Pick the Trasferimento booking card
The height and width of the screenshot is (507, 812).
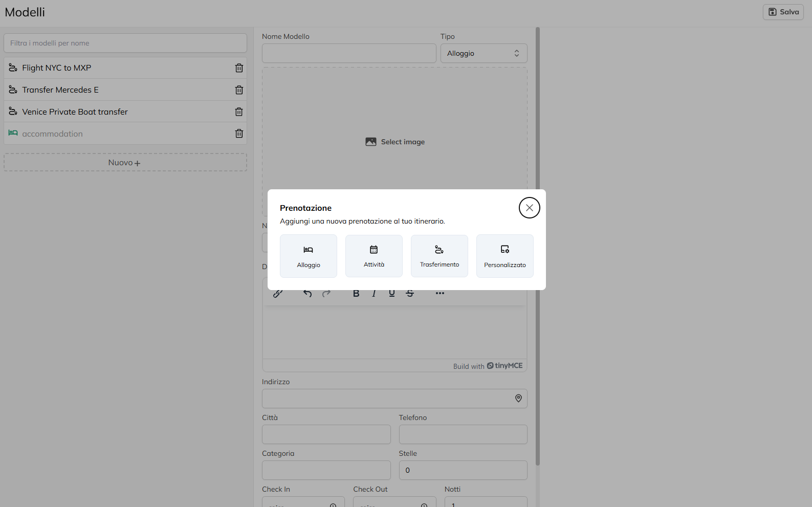[439, 256]
